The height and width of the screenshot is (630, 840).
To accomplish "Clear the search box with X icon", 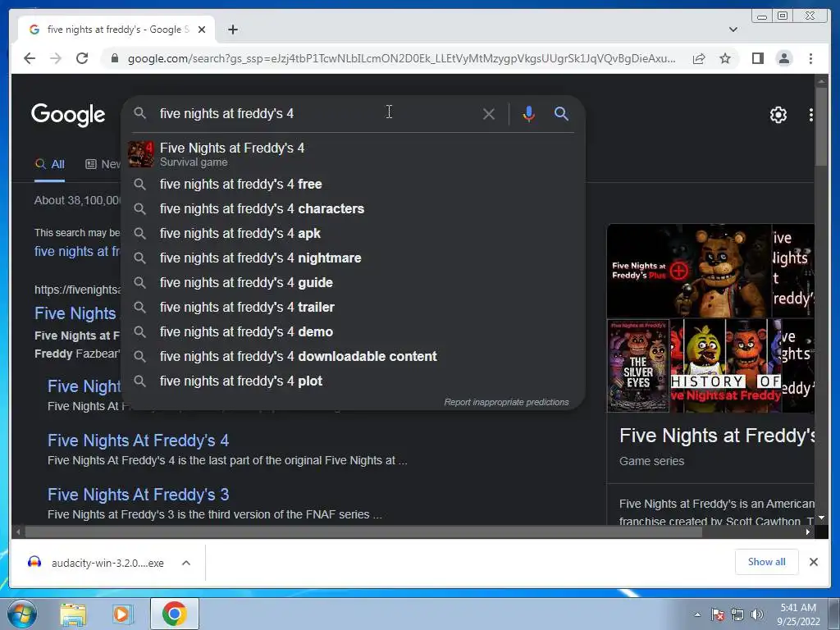I will [488, 113].
